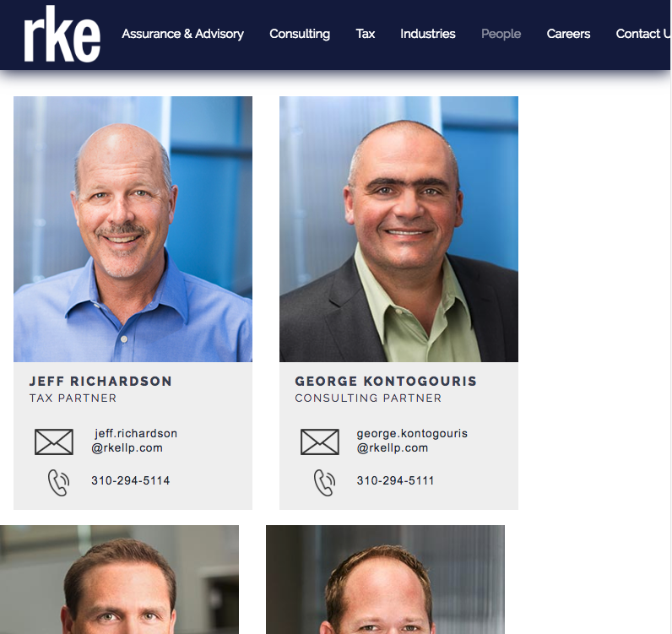Click the Jeff Richardson name heading
The height and width of the screenshot is (634, 672).
pos(100,381)
